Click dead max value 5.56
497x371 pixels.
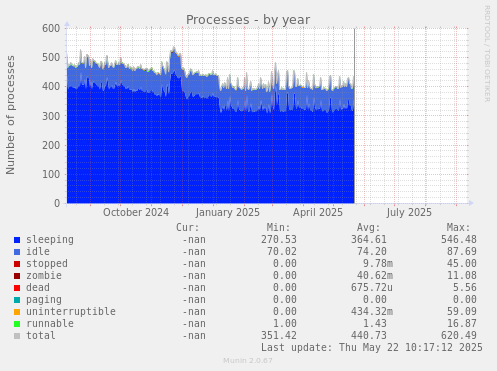click(x=465, y=288)
